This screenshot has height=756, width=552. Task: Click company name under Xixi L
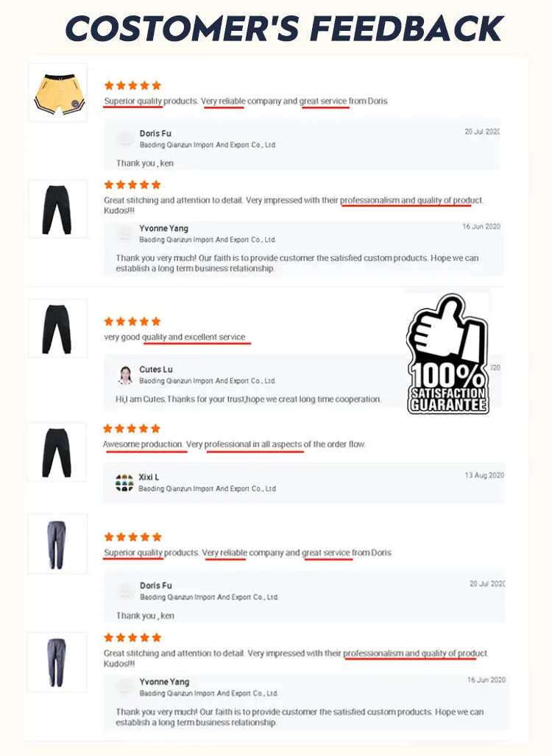(208, 488)
